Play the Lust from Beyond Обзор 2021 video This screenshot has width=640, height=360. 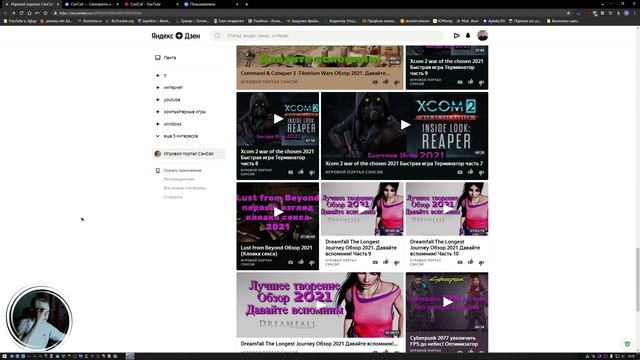pyautogui.click(x=278, y=212)
